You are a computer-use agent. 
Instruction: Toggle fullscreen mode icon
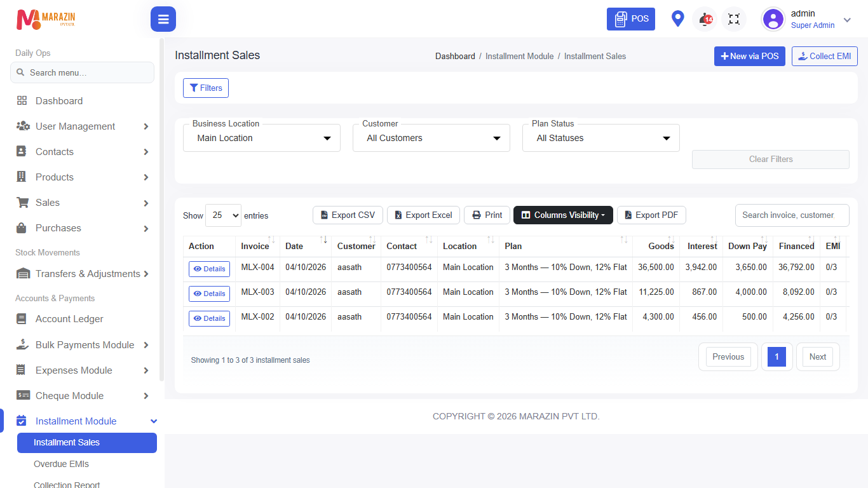point(734,19)
